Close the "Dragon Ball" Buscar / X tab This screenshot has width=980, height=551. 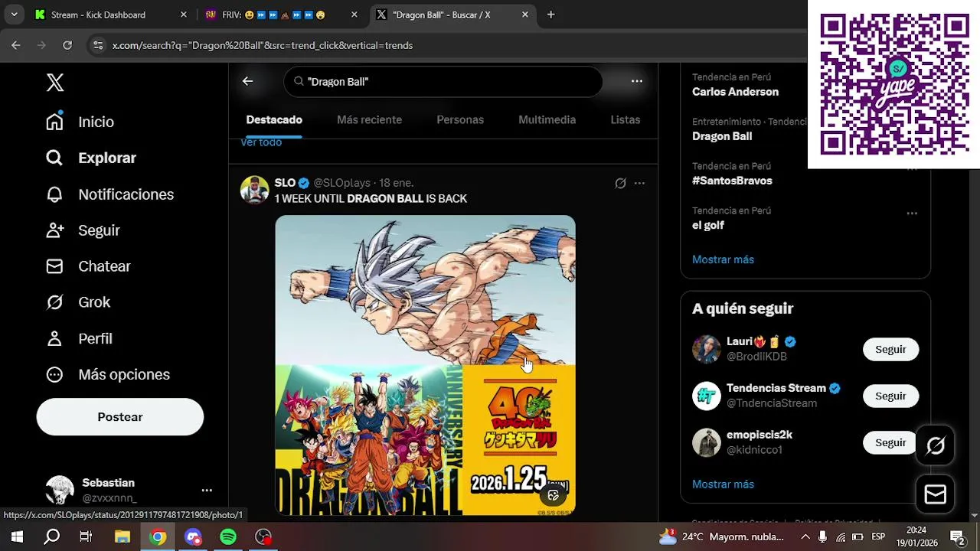[x=524, y=15]
